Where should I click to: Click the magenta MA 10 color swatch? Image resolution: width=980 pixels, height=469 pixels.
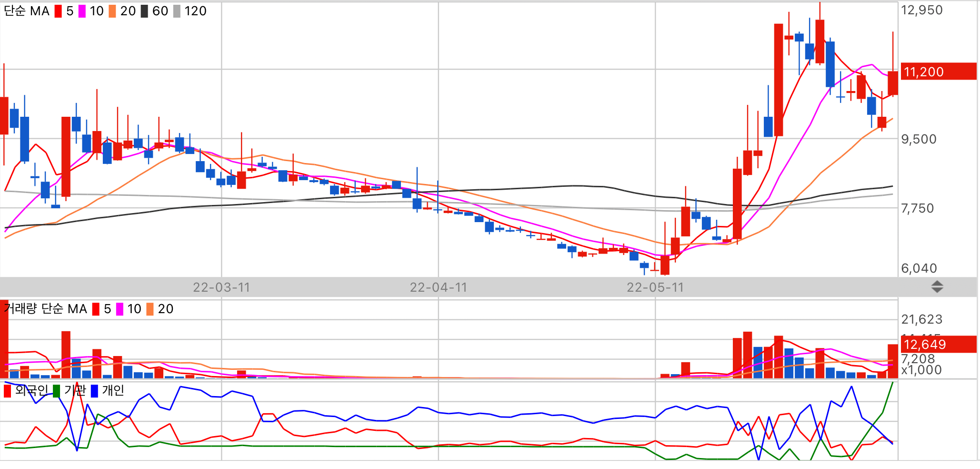tap(82, 11)
